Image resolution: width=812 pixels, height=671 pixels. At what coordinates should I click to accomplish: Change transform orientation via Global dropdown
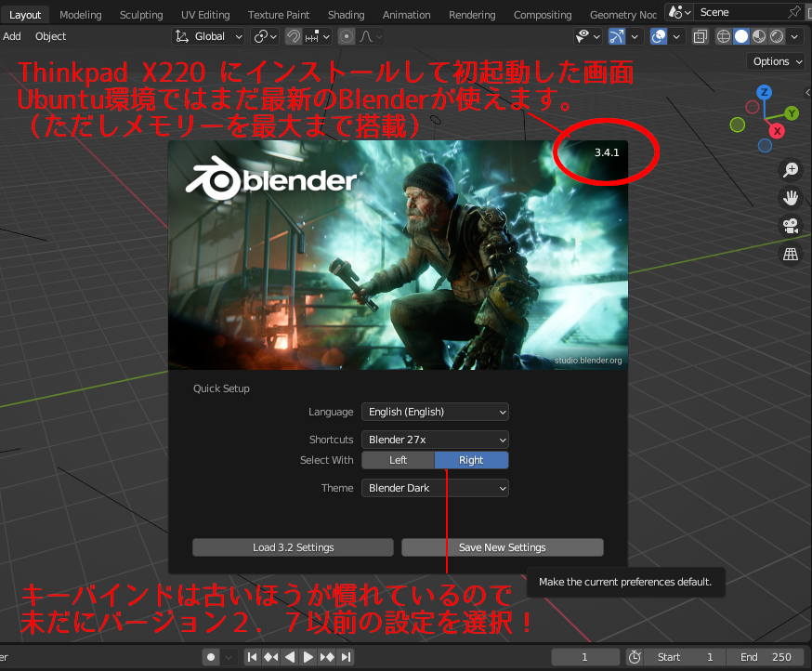pos(208,35)
